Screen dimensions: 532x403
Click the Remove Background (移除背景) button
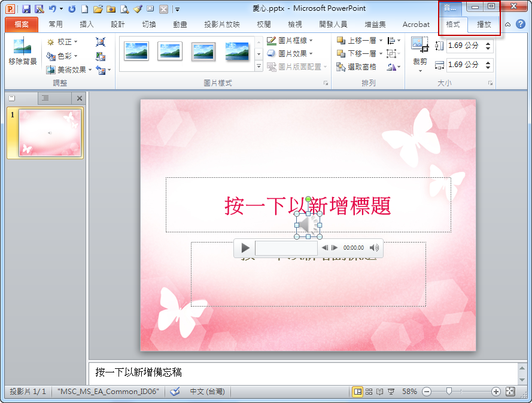click(x=22, y=51)
